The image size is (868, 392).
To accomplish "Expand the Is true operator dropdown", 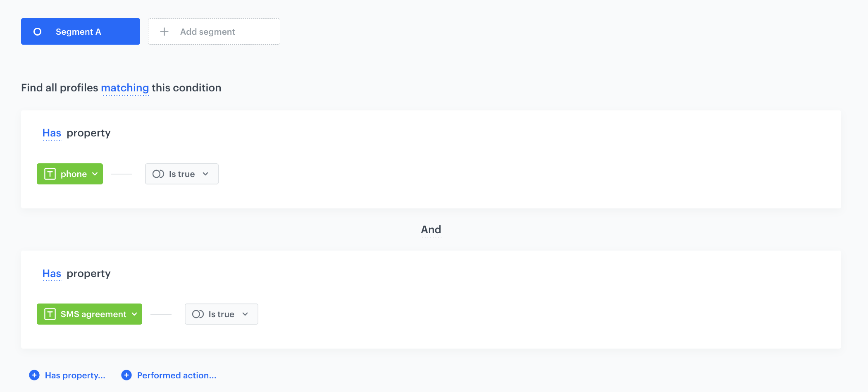I will (x=205, y=174).
